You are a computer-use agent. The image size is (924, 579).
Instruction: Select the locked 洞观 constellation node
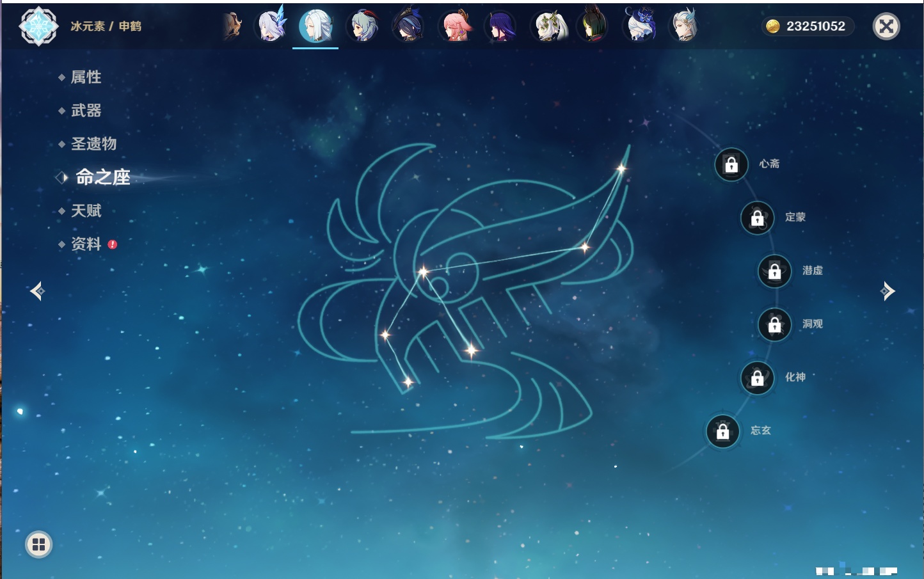(774, 325)
